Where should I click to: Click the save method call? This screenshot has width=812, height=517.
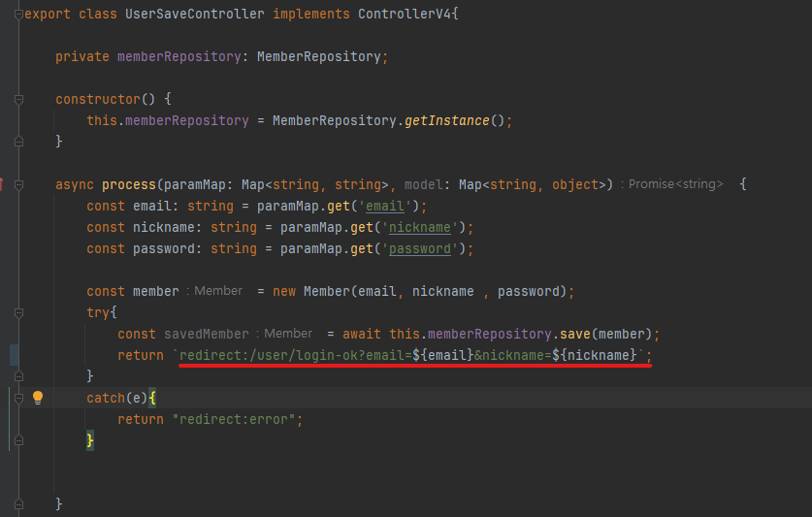click(575, 334)
